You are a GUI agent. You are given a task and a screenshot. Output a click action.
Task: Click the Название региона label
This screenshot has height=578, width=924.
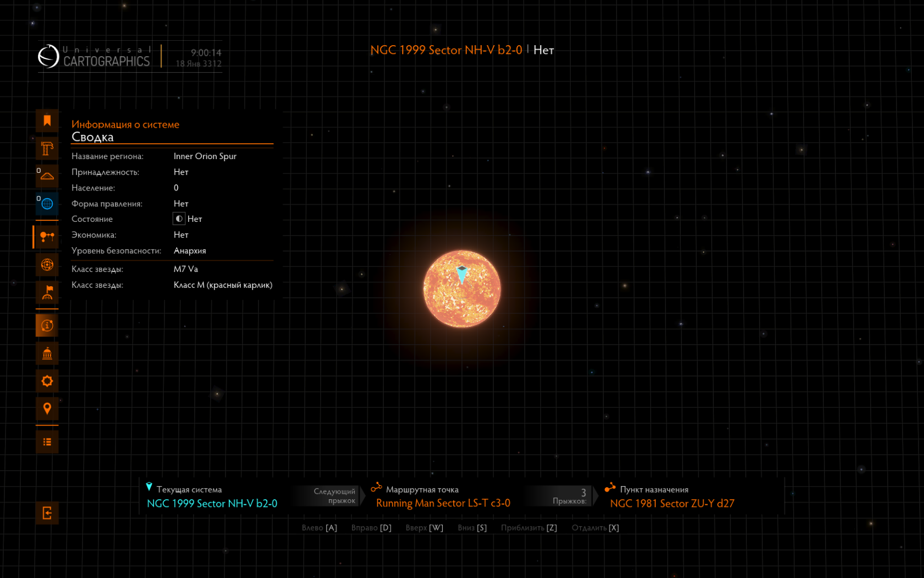[108, 156]
